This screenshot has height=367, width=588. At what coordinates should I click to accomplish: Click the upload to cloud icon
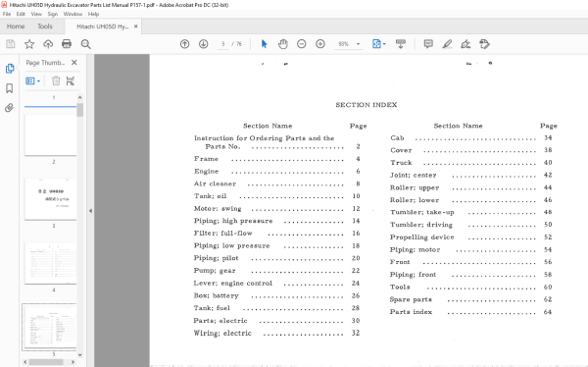[48, 44]
